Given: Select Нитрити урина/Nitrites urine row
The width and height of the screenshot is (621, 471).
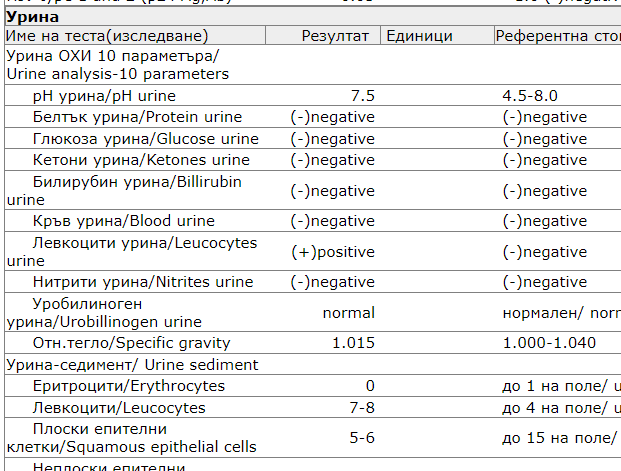Looking at the screenshot, I should (x=313, y=282).
